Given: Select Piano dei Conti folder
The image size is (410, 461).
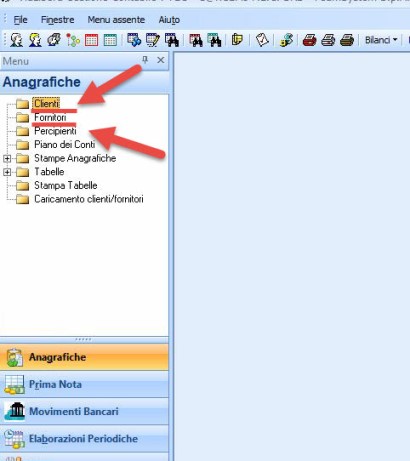Looking at the screenshot, I should [65, 145].
